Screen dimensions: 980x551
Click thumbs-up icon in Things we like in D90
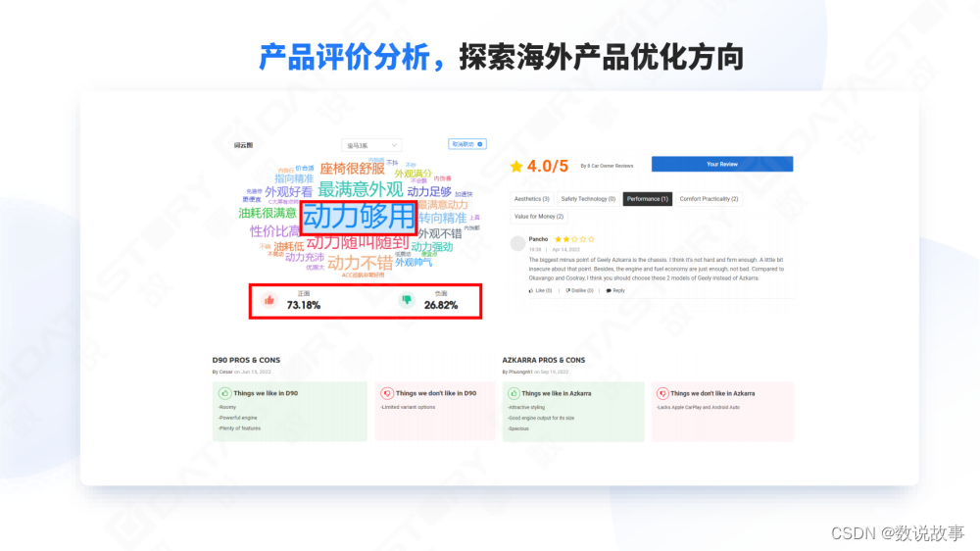click(x=225, y=393)
